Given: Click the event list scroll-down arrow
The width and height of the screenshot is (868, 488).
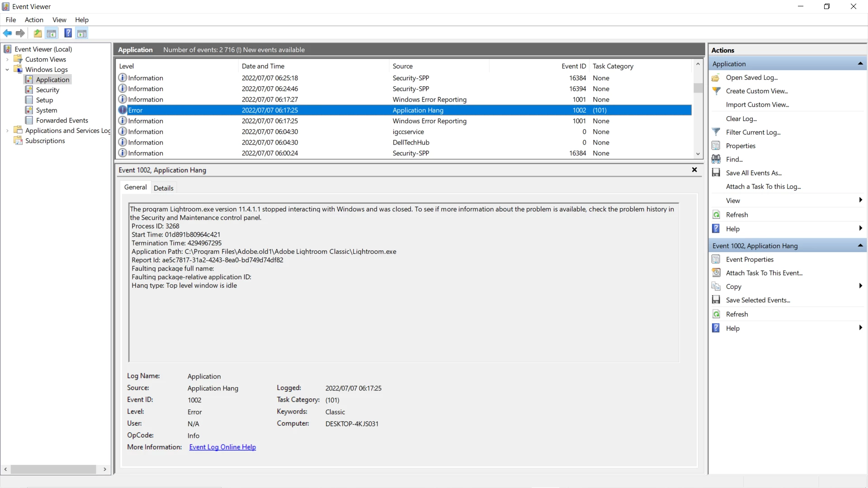Looking at the screenshot, I should [x=698, y=154].
